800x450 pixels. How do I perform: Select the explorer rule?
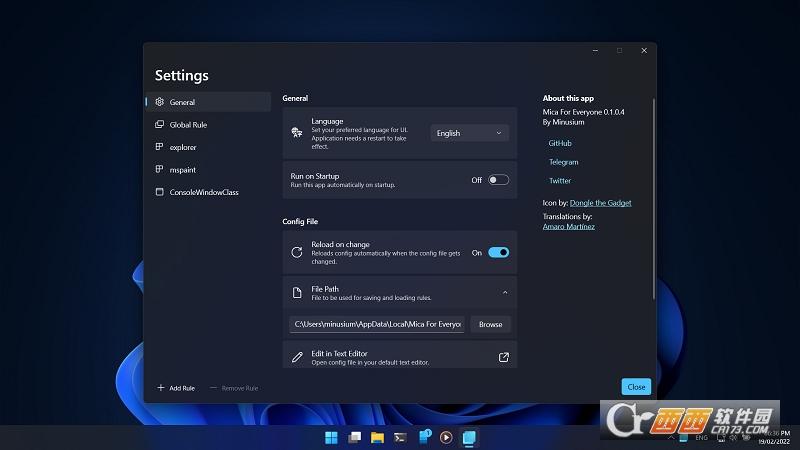click(208, 147)
